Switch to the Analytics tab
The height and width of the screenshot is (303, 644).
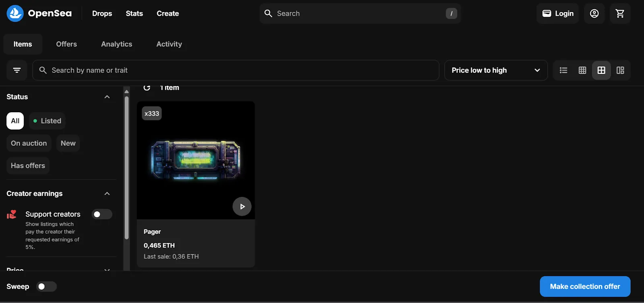click(117, 44)
